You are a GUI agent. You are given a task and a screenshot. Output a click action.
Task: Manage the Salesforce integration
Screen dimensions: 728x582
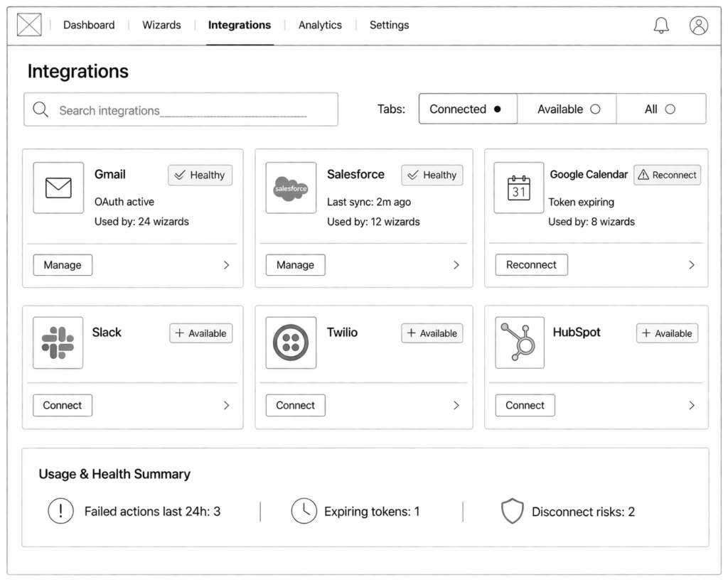click(x=295, y=265)
